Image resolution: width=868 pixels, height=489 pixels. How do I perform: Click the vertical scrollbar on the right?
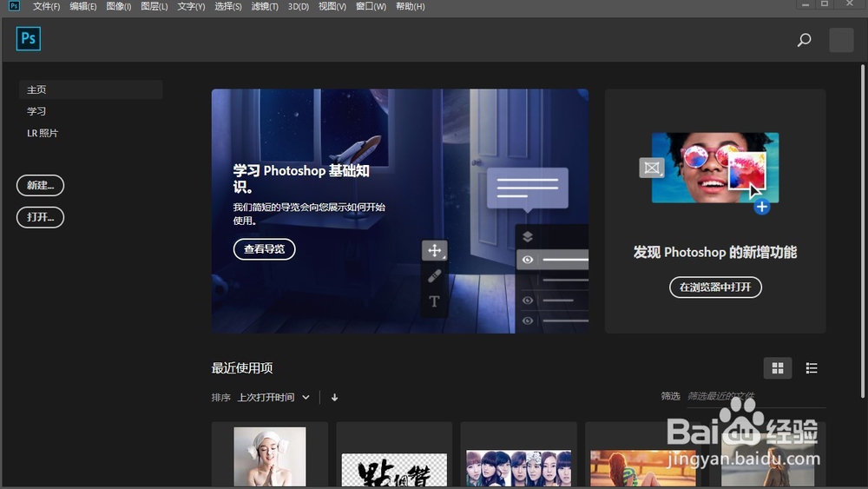tap(863, 232)
